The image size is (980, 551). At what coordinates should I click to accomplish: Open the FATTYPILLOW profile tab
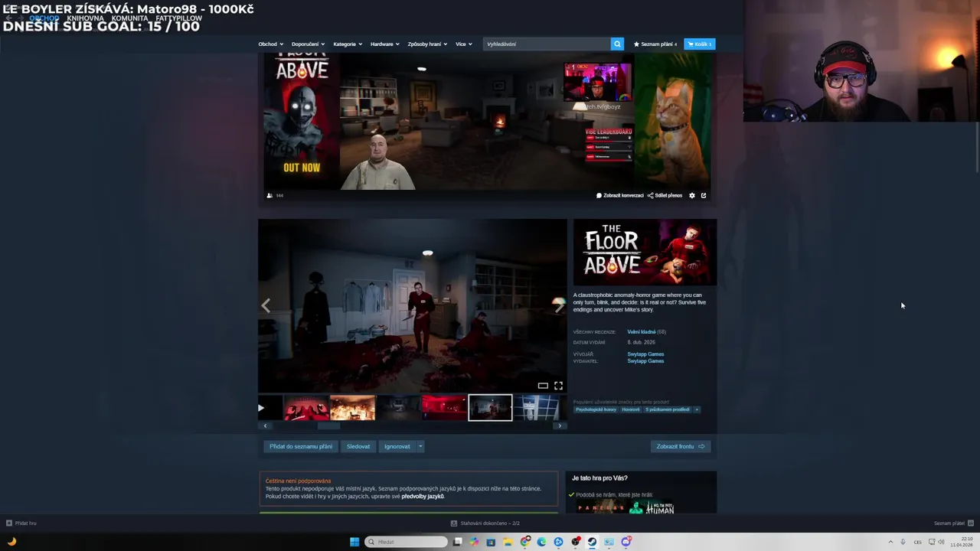click(x=178, y=18)
